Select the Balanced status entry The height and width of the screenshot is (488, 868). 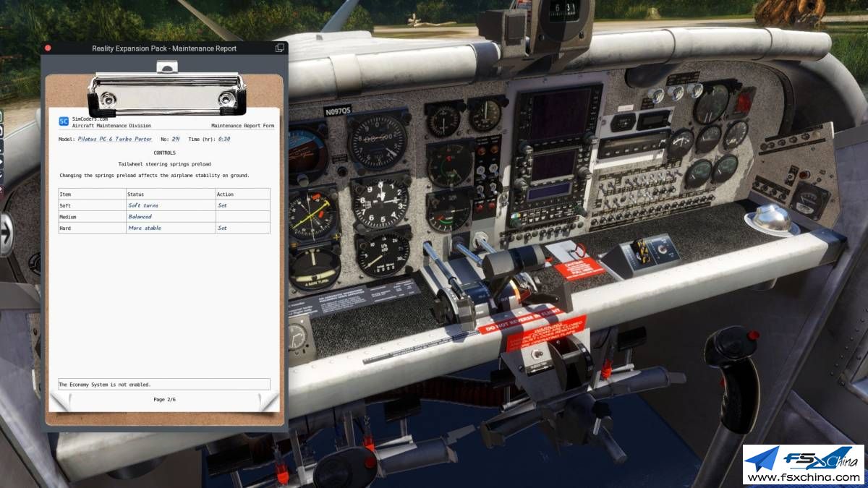click(x=140, y=217)
